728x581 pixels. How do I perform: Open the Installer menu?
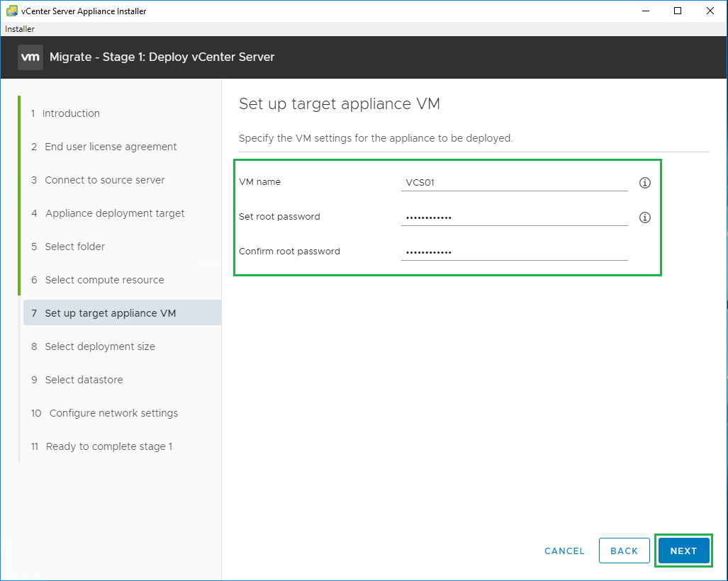[20, 29]
